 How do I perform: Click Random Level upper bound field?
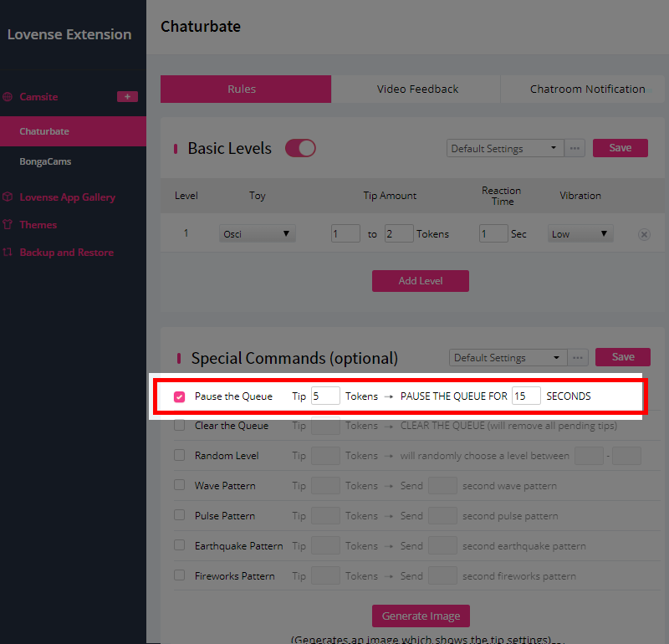click(626, 456)
